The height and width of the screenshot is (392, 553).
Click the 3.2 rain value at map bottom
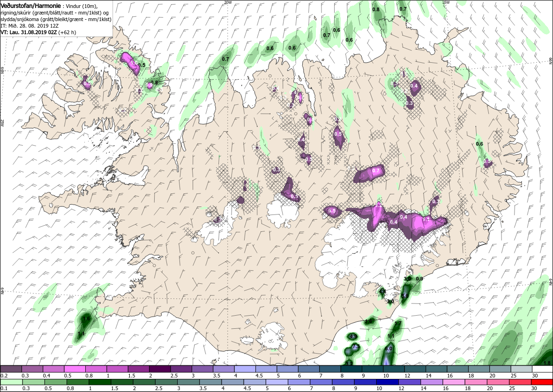pyautogui.click(x=349, y=363)
